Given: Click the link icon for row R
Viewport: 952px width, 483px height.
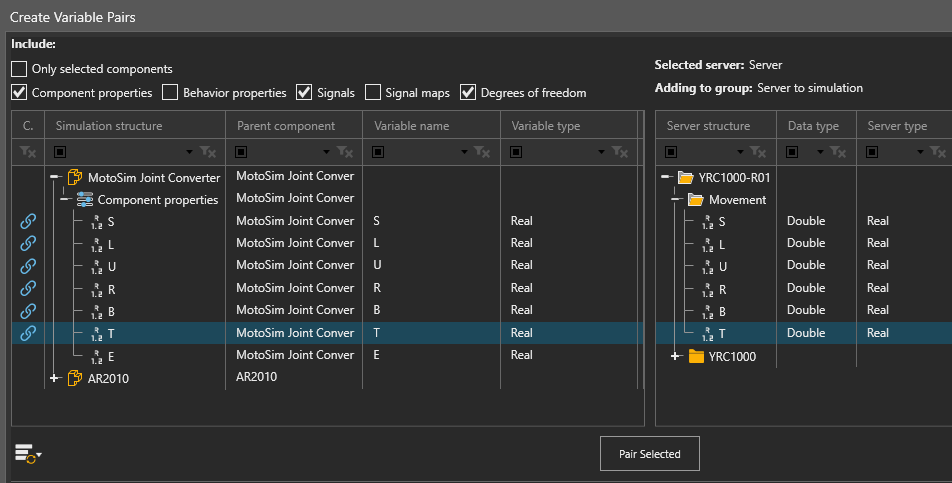Looking at the screenshot, I should [28, 288].
